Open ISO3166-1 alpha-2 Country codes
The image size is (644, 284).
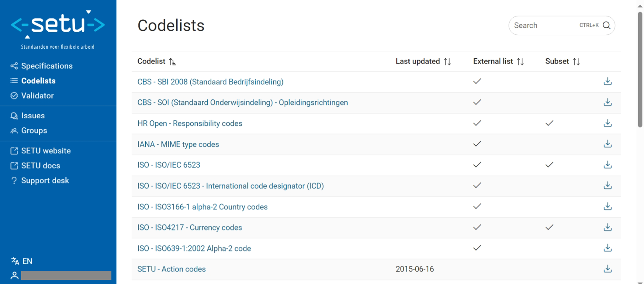[202, 207]
